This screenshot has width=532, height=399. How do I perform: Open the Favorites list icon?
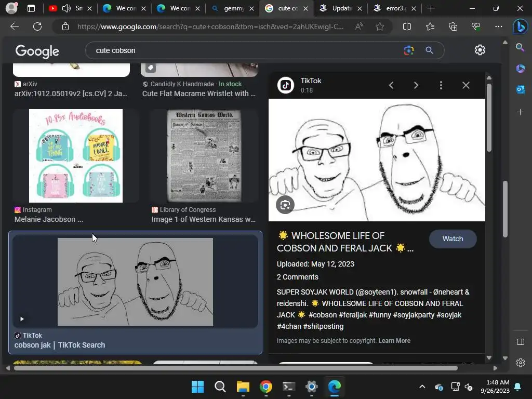point(430,26)
